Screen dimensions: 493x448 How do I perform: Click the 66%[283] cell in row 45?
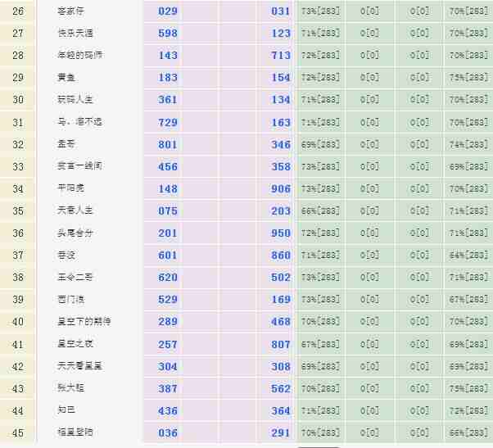(468, 433)
